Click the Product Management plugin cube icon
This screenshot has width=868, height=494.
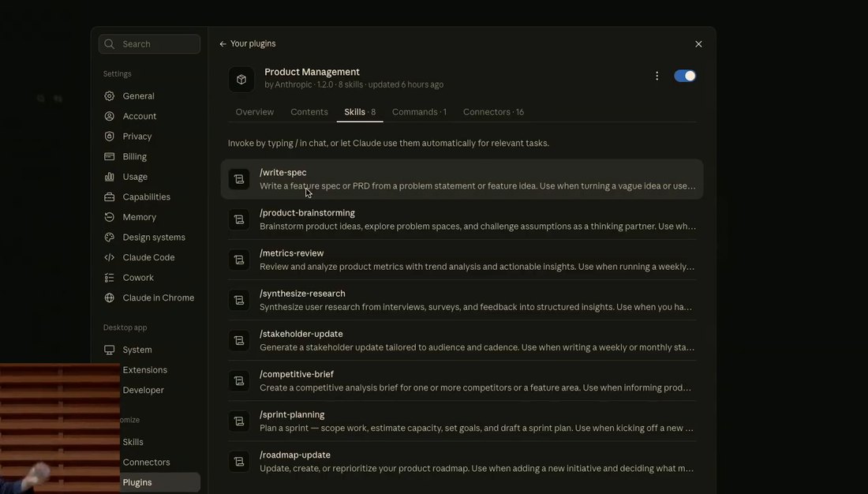coord(241,80)
